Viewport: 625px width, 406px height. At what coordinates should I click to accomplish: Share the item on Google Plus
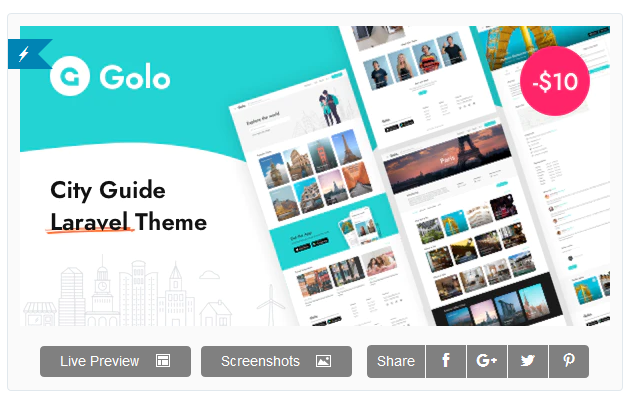click(487, 361)
